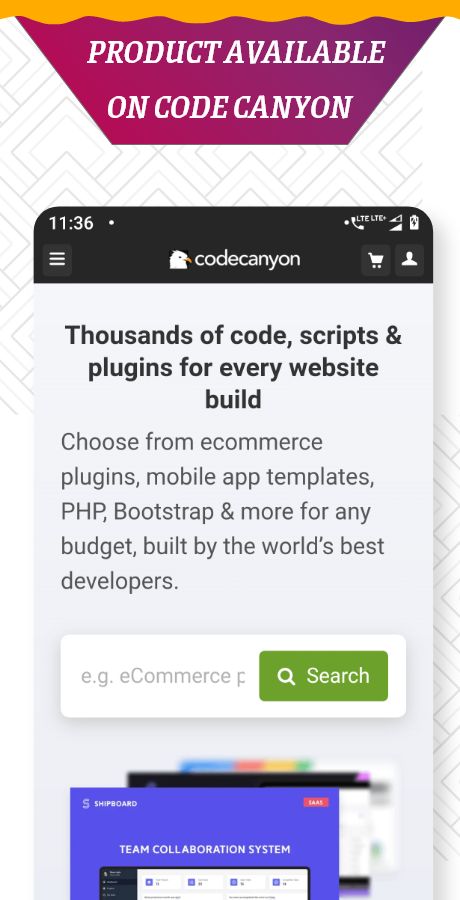Click the green Search button

tap(323, 676)
